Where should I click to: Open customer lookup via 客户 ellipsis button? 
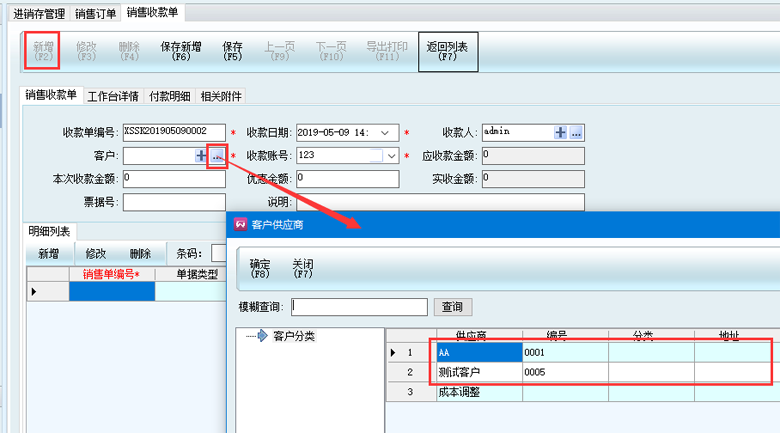pos(217,156)
